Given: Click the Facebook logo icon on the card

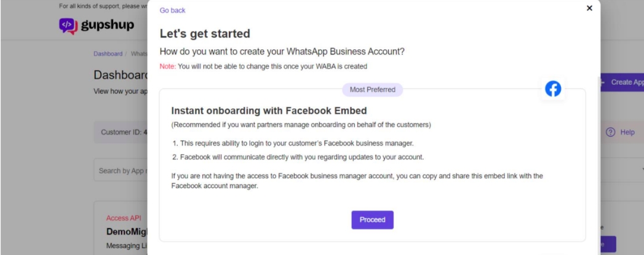Looking at the screenshot, I should (x=553, y=88).
